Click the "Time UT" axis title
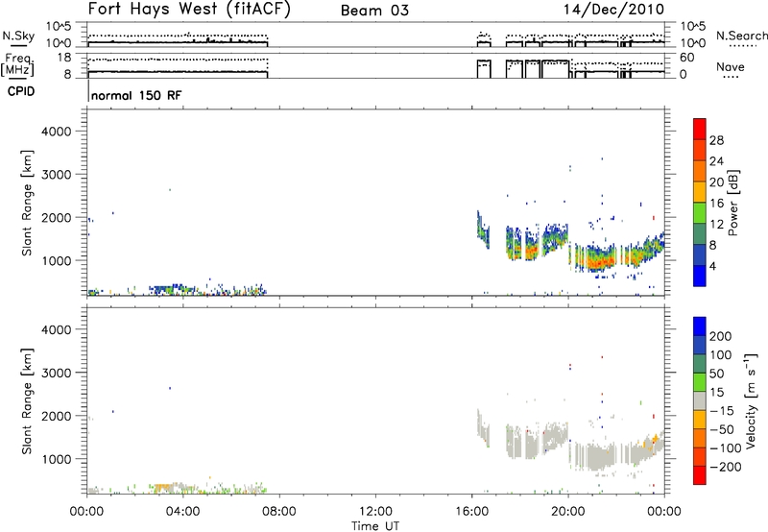Screen dimensions: 768x532 coord(375,525)
